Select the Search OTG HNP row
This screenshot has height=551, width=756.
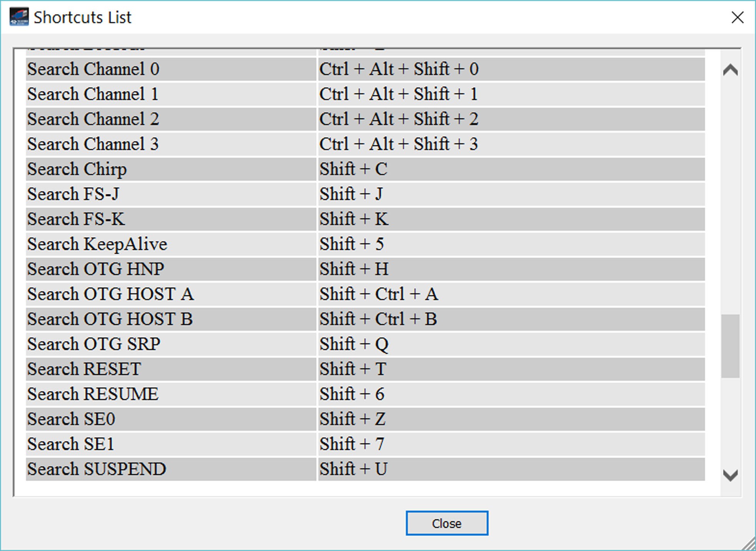(x=365, y=269)
